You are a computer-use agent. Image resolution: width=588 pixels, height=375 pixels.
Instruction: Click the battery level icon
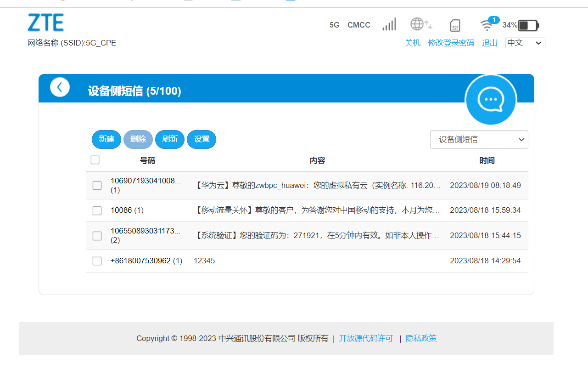click(528, 25)
